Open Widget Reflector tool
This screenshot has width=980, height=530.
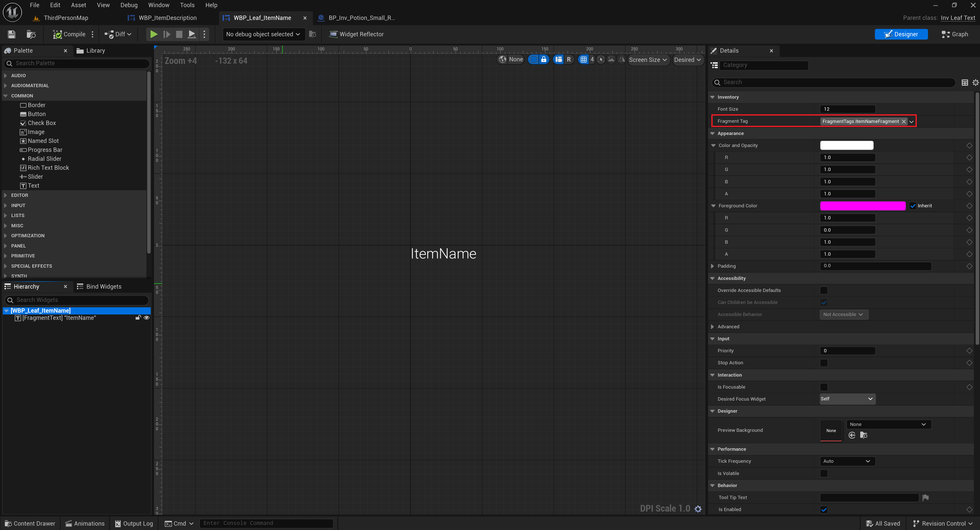point(356,34)
